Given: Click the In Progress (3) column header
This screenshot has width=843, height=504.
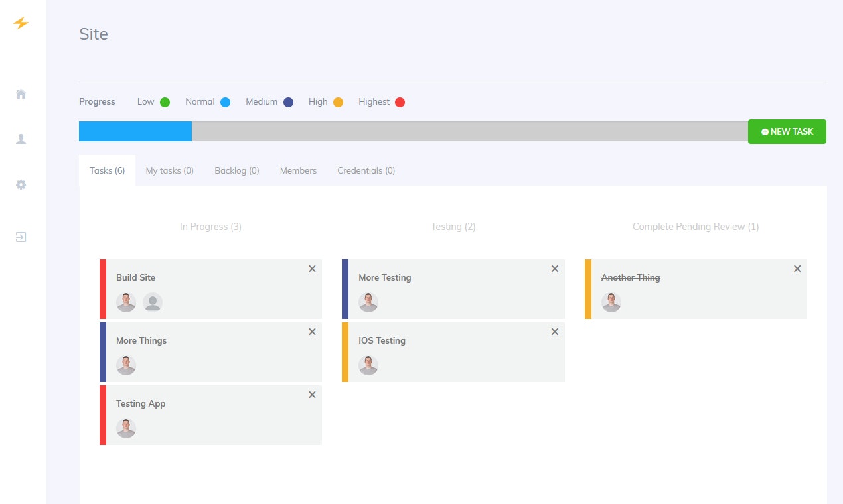Looking at the screenshot, I should [210, 227].
